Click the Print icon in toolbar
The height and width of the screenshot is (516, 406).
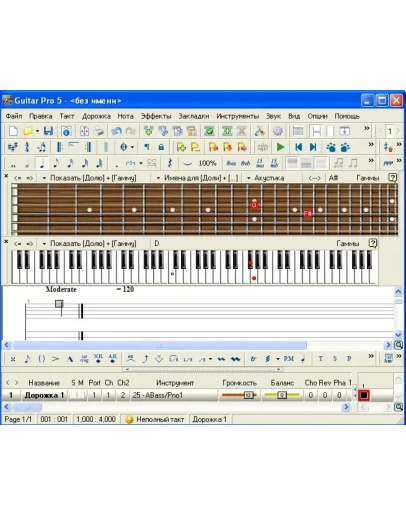(99, 131)
